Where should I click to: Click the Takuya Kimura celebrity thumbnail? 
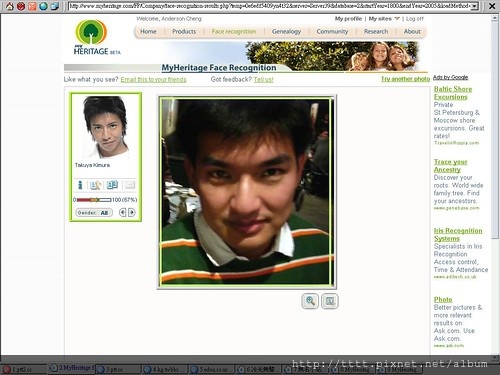point(106,127)
